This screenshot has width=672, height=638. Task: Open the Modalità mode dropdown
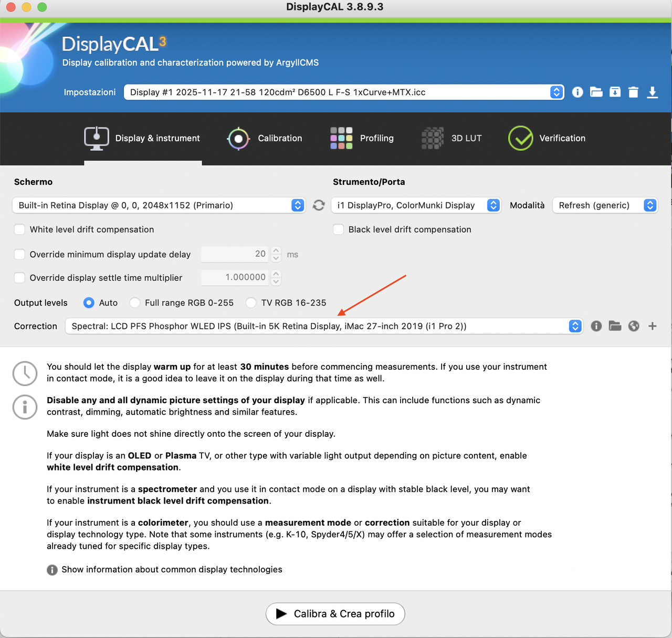[605, 205]
